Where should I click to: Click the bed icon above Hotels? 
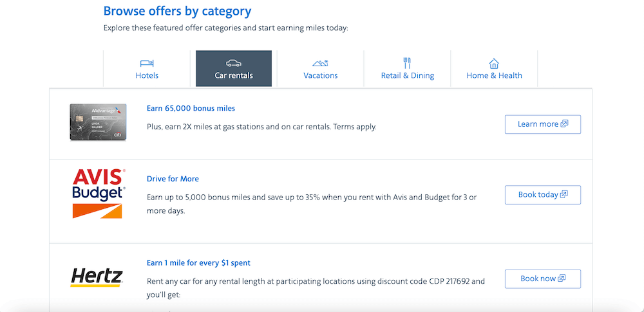pyautogui.click(x=147, y=63)
